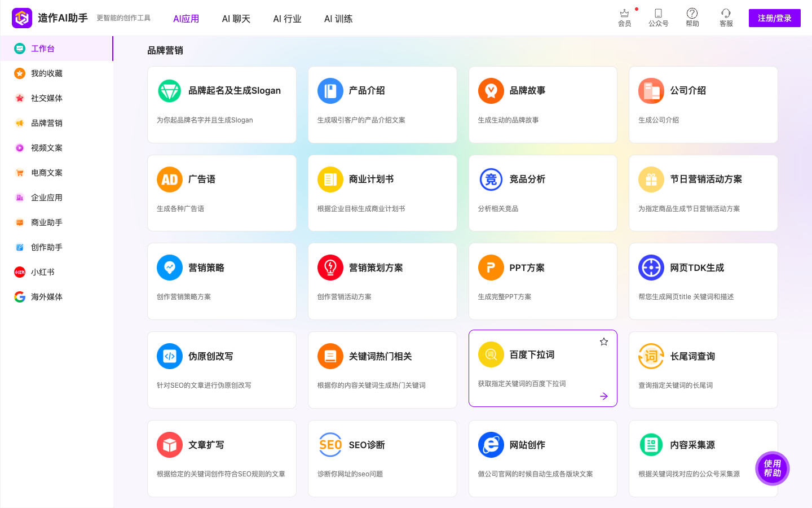Click the 公司介绍 red icon
Image resolution: width=812 pixels, height=508 pixels.
[651, 91]
